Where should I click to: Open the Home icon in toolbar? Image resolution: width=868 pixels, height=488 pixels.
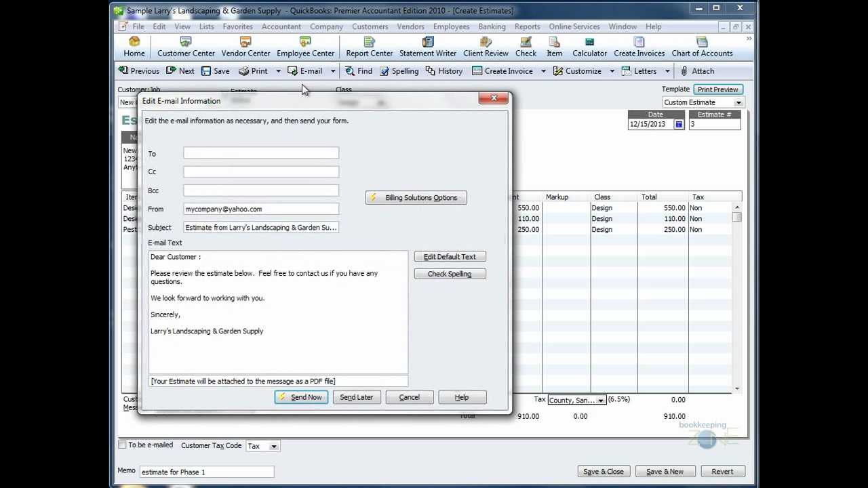pyautogui.click(x=134, y=47)
